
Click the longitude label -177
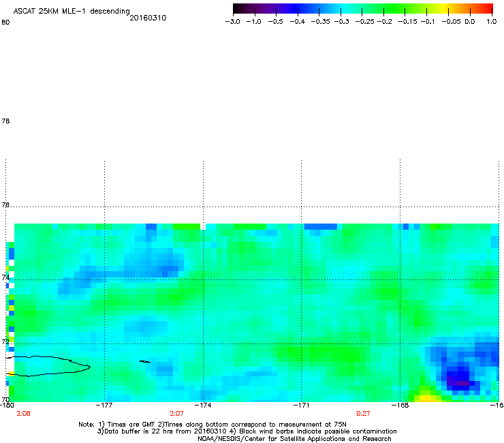pyautogui.click(x=104, y=406)
